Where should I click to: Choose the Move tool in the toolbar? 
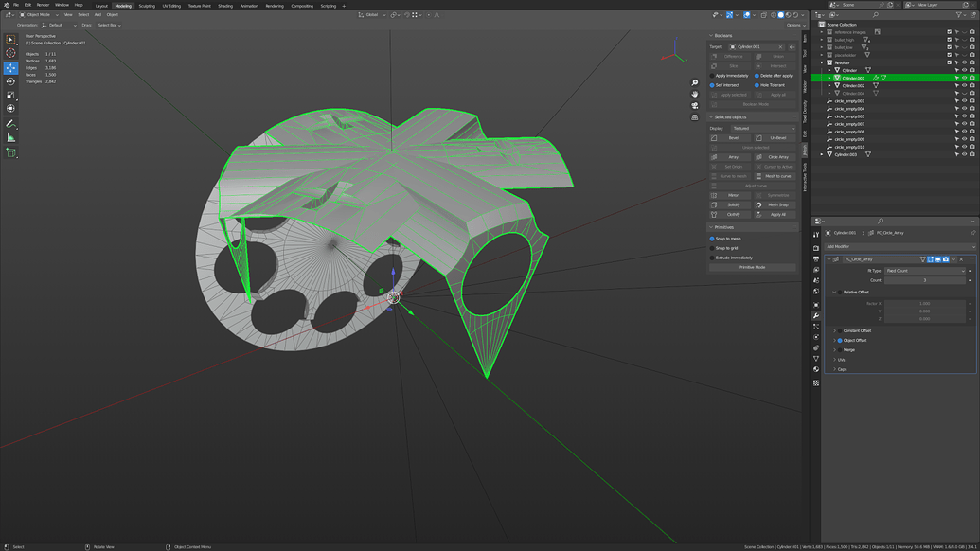[x=10, y=67]
